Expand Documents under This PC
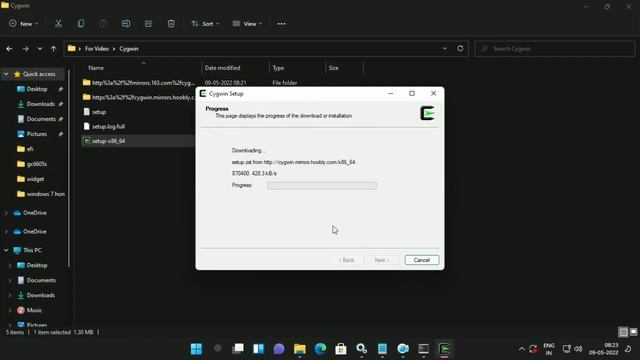Viewport: 640px width, 360px height. 10,280
